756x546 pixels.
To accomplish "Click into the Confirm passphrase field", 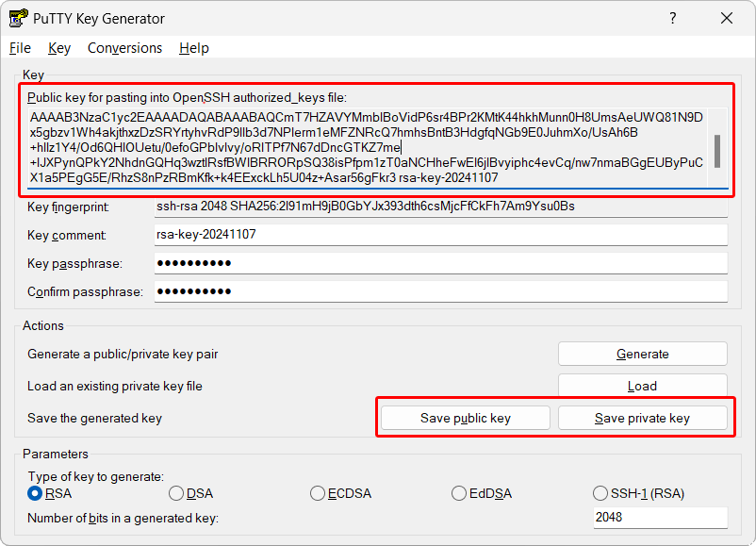I will click(x=441, y=291).
